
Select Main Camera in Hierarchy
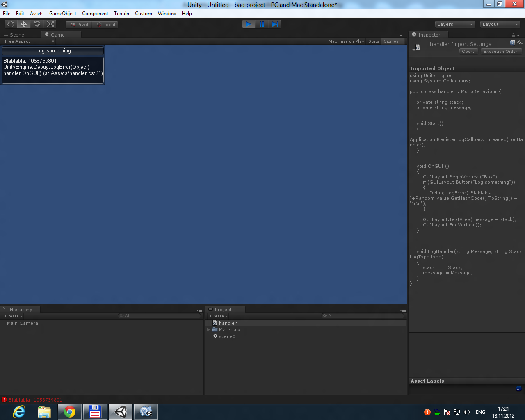(23, 323)
